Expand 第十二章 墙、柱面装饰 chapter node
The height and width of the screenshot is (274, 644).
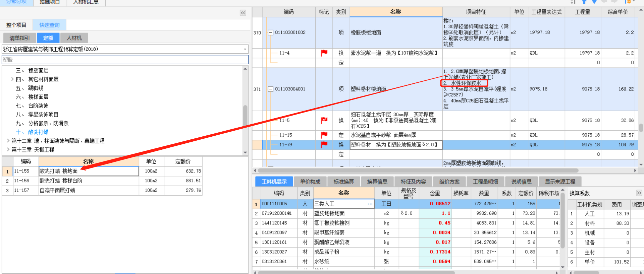click(x=8, y=141)
